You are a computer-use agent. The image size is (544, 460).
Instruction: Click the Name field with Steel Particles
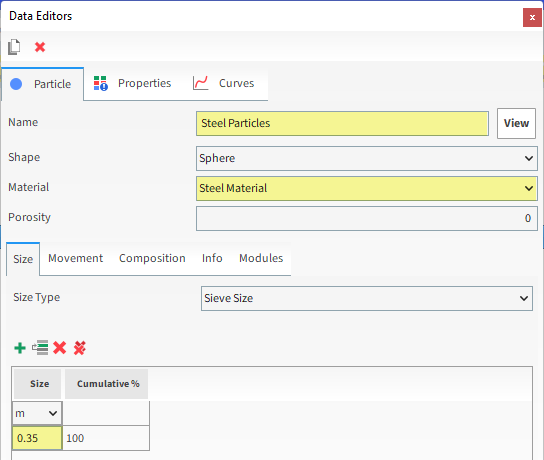(342, 123)
